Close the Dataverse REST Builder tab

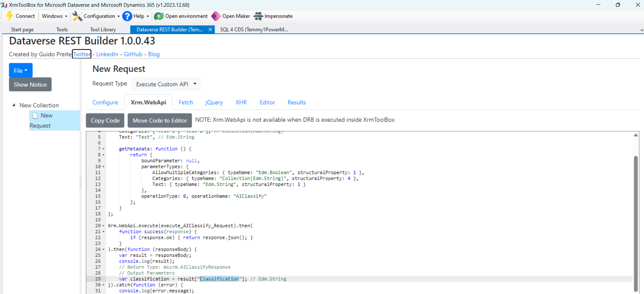click(210, 29)
